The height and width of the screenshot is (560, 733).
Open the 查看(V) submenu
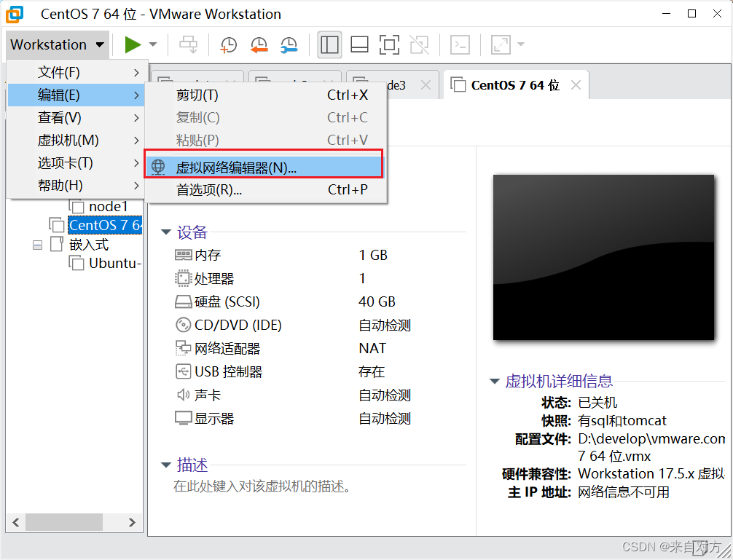[x=77, y=118]
